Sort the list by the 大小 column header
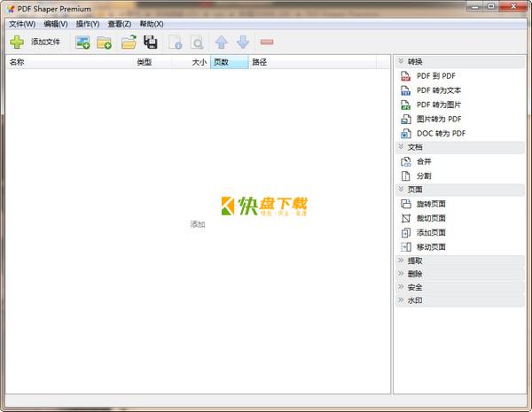Screen dimensions: 532x412 pyautogui.click(x=191, y=62)
